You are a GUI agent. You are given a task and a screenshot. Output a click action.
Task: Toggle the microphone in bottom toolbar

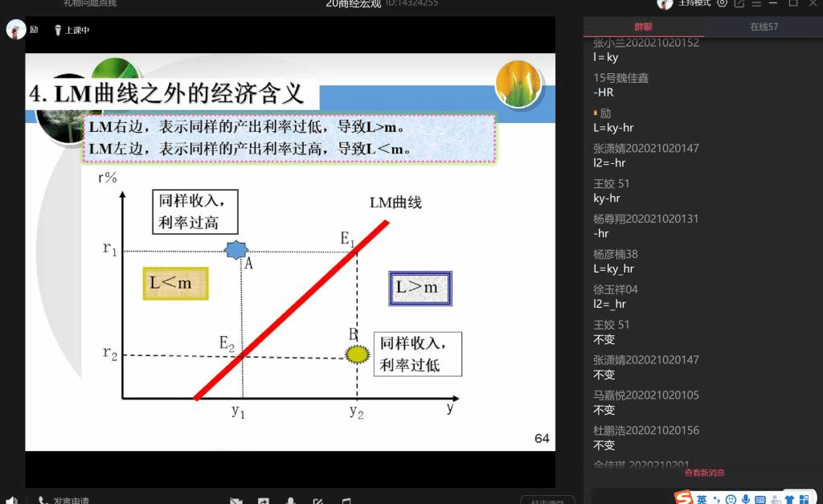[x=290, y=501]
